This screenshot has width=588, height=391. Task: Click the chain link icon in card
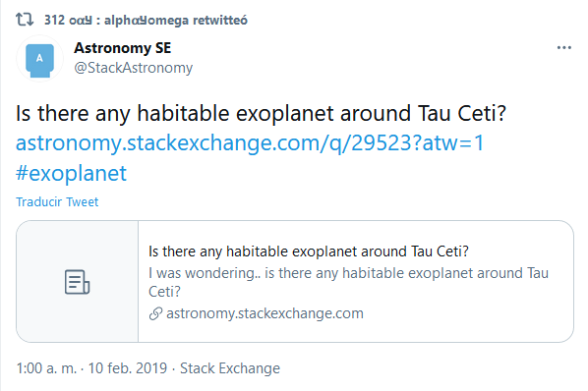pyautogui.click(x=155, y=313)
